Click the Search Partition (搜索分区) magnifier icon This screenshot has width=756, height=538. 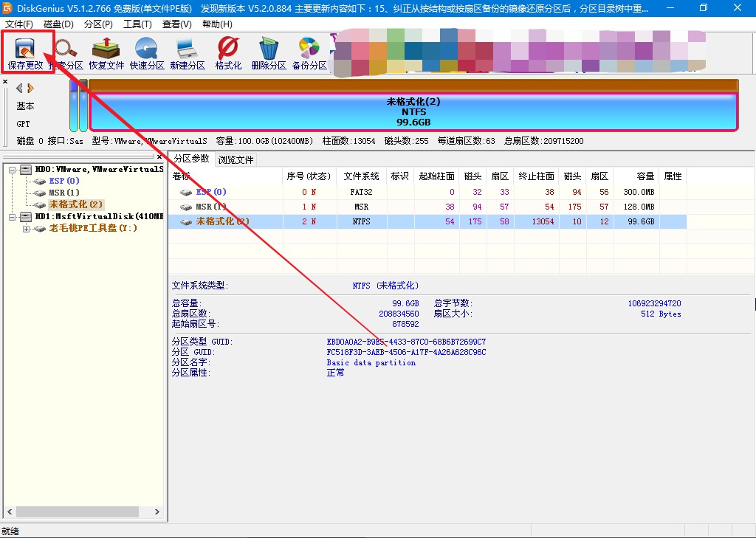click(66, 54)
